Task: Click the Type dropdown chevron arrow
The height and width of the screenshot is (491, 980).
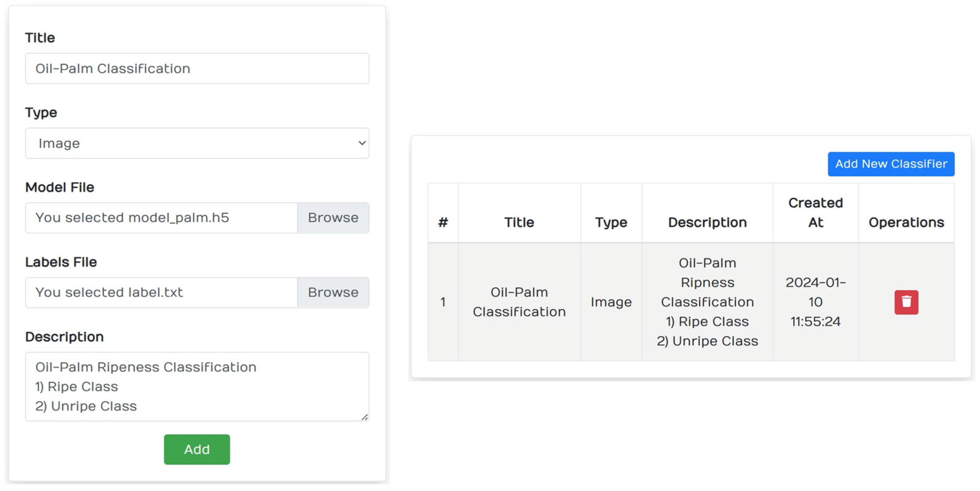Action: coord(361,143)
